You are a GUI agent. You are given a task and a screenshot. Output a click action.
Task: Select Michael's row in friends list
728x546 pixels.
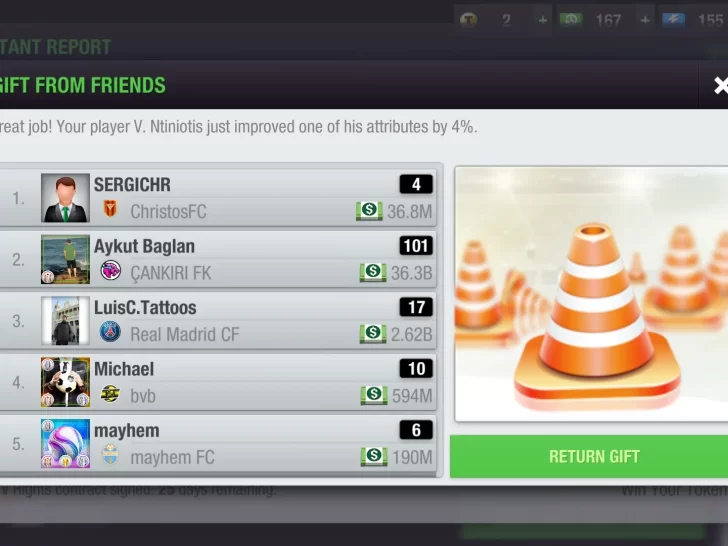[218, 382]
